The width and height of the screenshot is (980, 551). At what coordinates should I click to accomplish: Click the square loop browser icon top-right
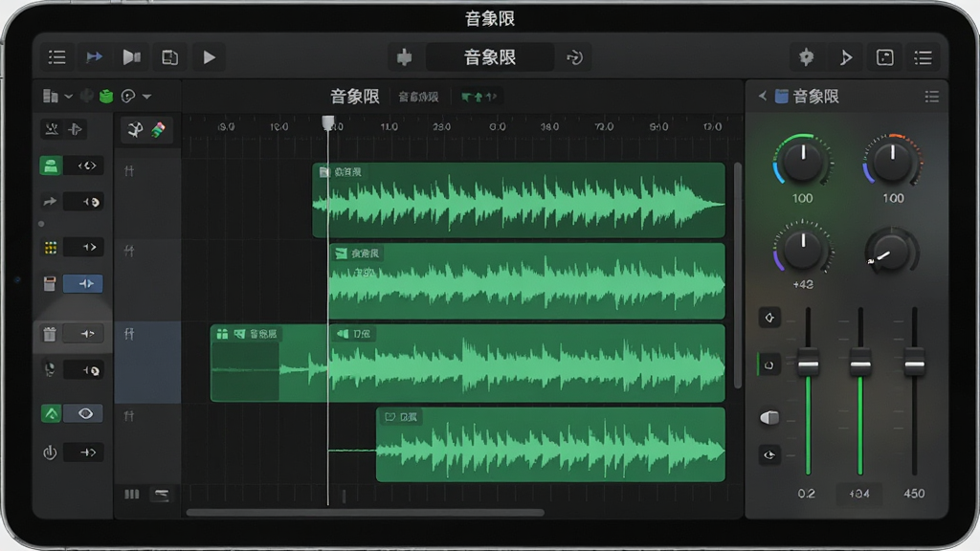tap(884, 57)
